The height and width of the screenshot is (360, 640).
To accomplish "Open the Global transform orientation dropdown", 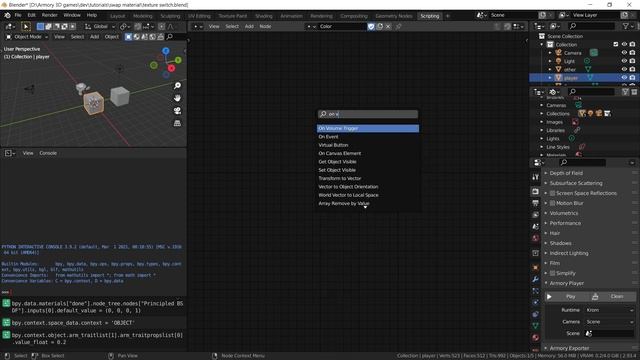I will 100,27.
